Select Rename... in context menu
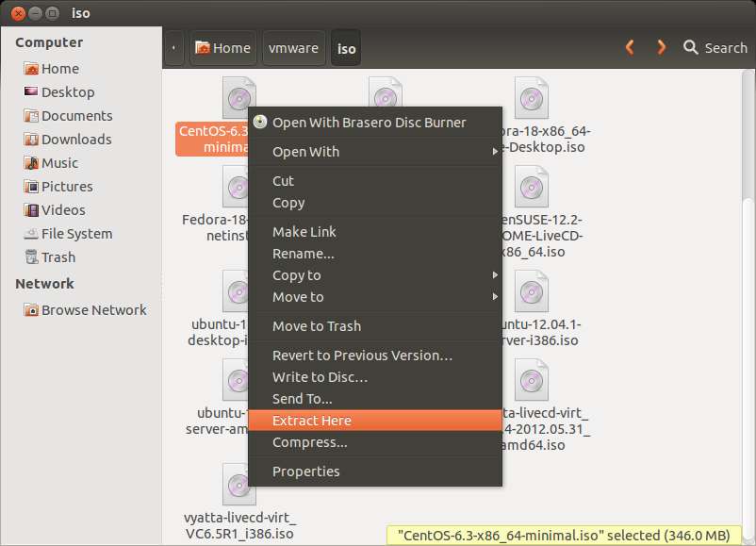This screenshot has height=546, width=756. [375, 254]
